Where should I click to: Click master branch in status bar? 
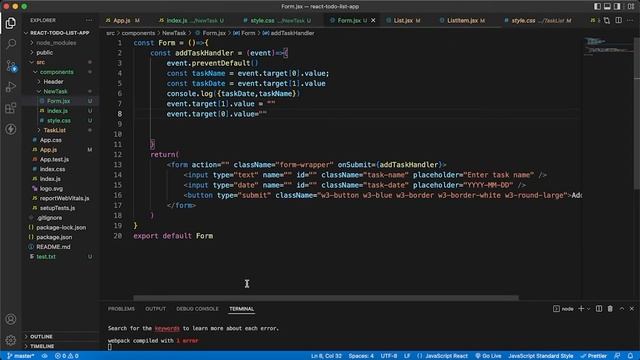coord(20,356)
